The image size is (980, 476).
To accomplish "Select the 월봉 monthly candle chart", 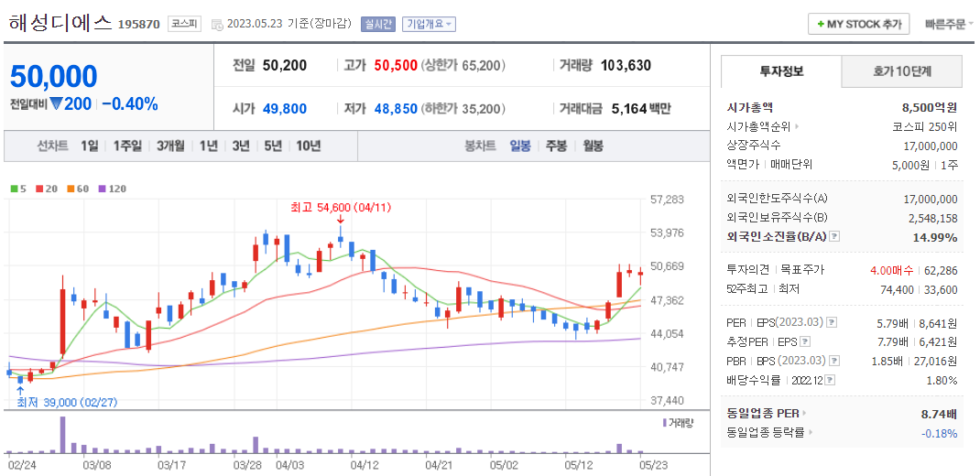I will (x=593, y=146).
